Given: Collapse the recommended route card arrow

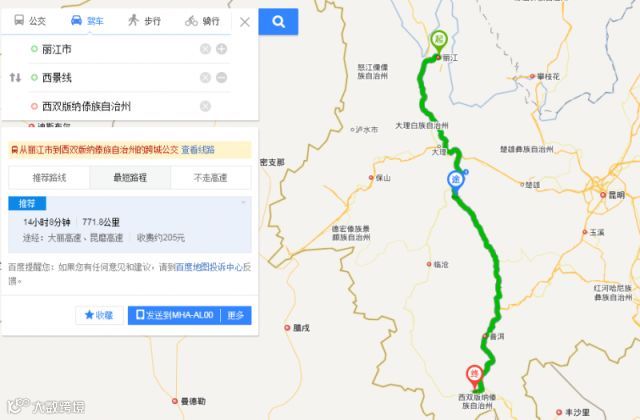Looking at the screenshot, I should tap(244, 202).
